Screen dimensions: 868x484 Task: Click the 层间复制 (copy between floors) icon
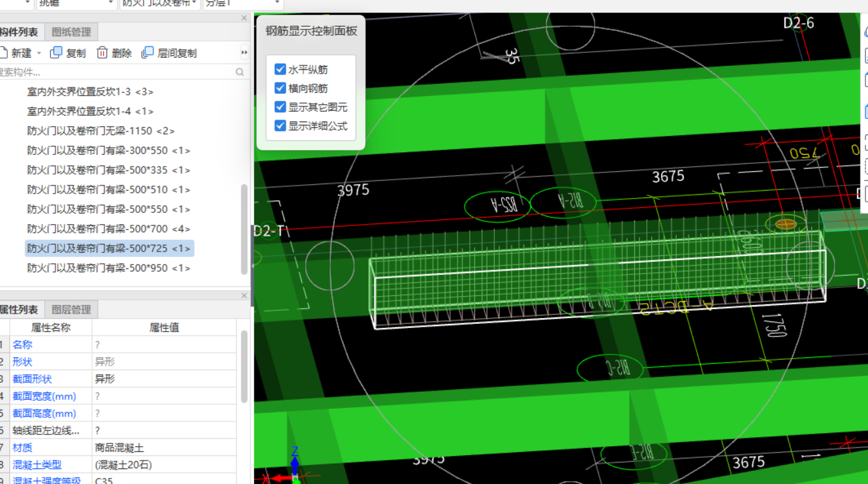(x=147, y=53)
